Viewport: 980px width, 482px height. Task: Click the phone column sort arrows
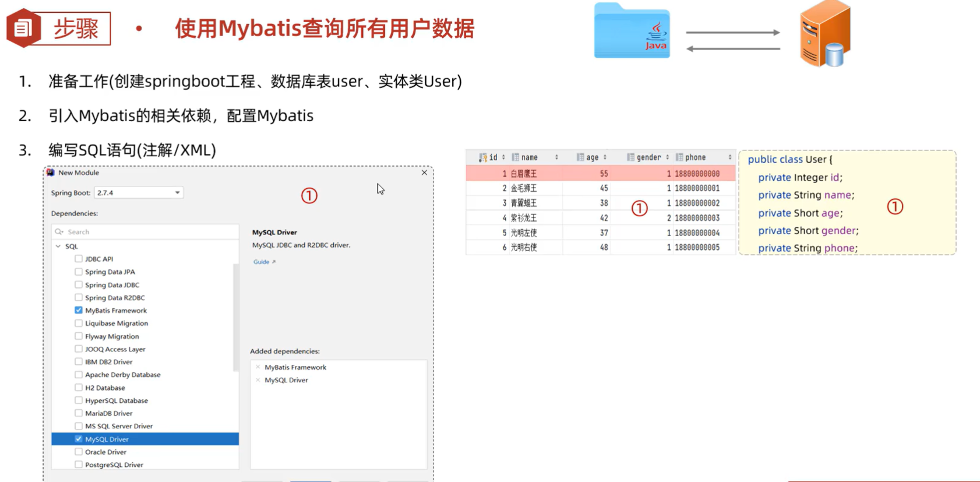729,157
